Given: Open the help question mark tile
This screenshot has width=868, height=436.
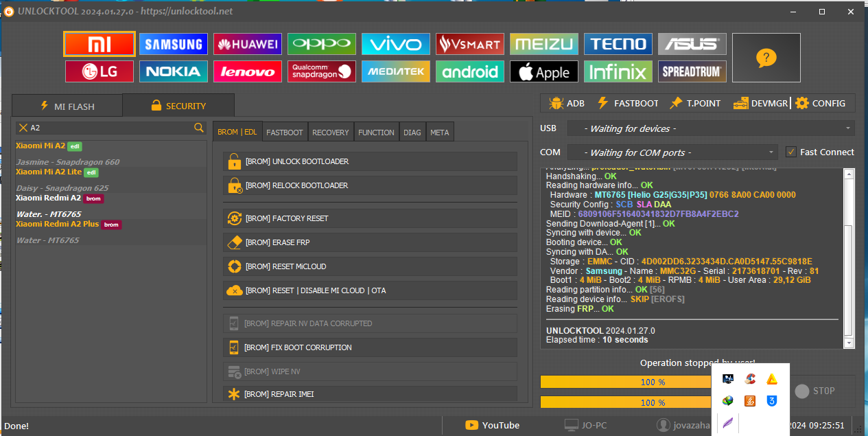Looking at the screenshot, I should [766, 58].
